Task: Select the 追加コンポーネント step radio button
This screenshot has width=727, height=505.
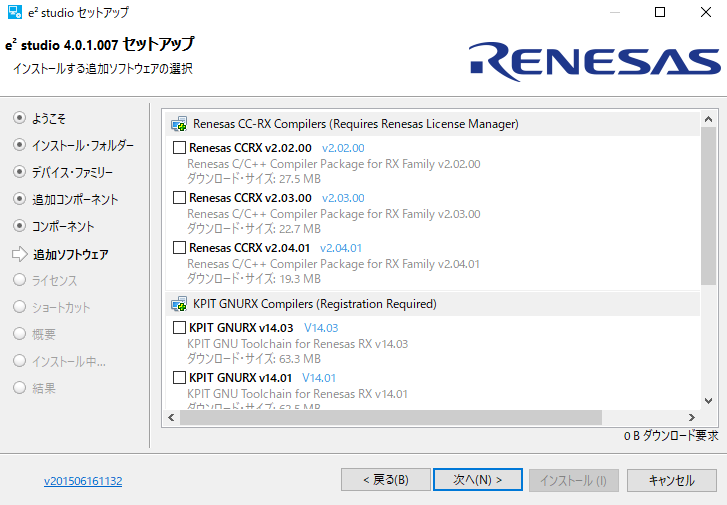Action: [19, 199]
